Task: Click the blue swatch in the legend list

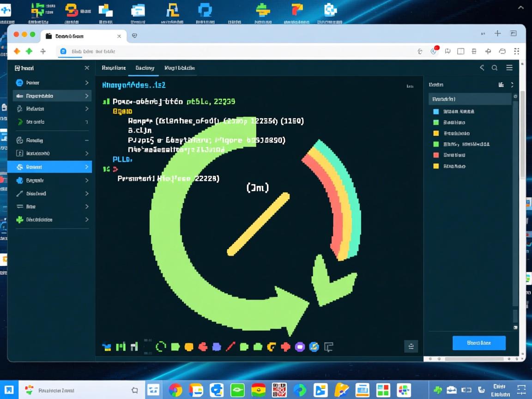Action: point(436,111)
